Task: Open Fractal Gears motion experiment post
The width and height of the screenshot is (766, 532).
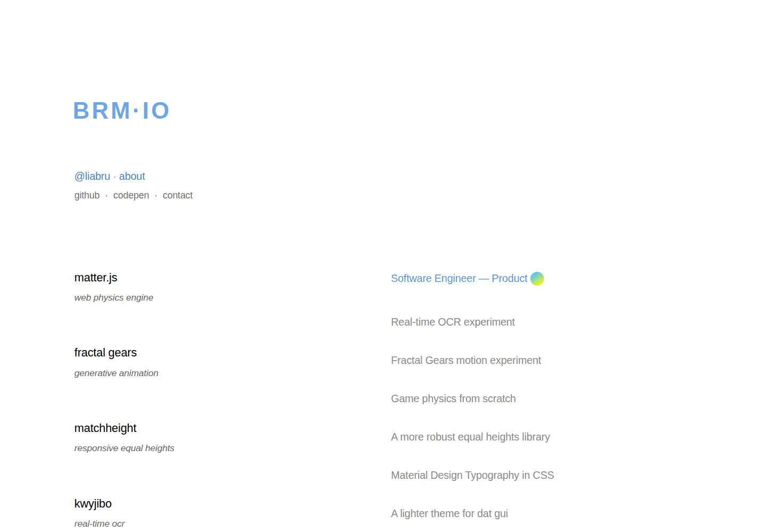Action: (466, 360)
